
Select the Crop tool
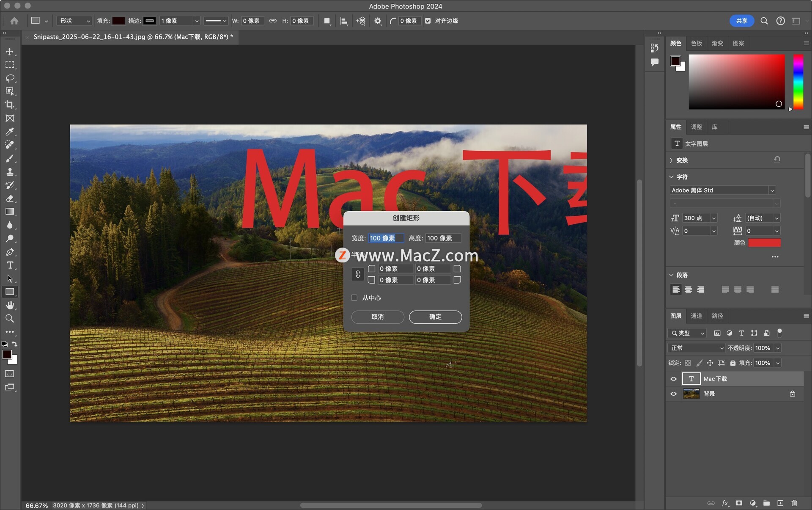pyautogui.click(x=9, y=105)
